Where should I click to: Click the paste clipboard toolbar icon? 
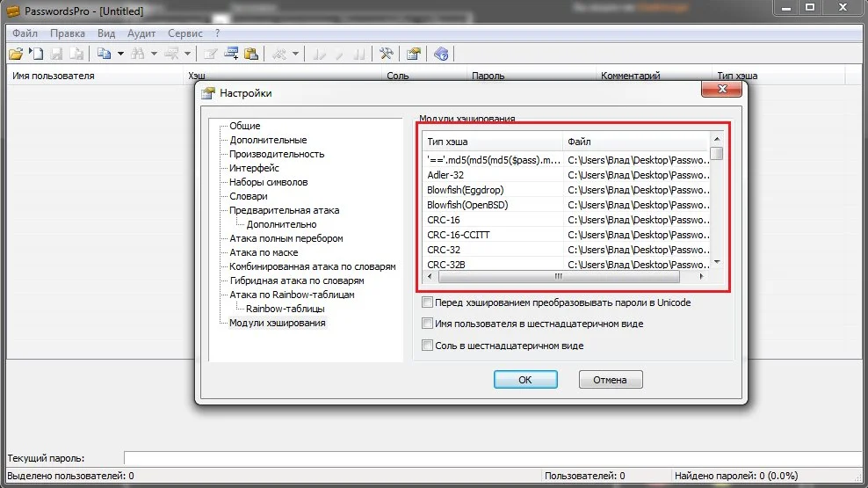(251, 54)
